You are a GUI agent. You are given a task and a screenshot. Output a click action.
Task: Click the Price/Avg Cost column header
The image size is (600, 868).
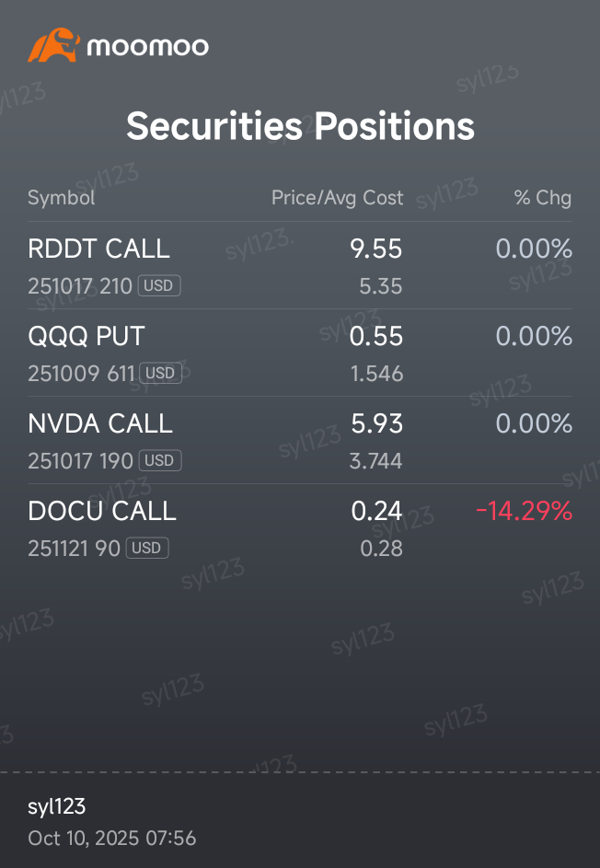[337, 198]
